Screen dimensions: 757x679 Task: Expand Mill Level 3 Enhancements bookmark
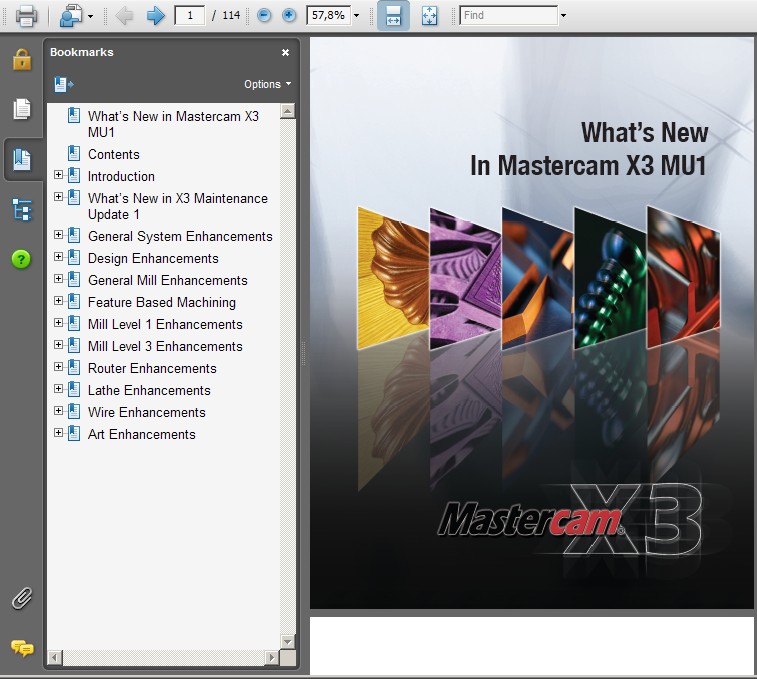coord(58,344)
